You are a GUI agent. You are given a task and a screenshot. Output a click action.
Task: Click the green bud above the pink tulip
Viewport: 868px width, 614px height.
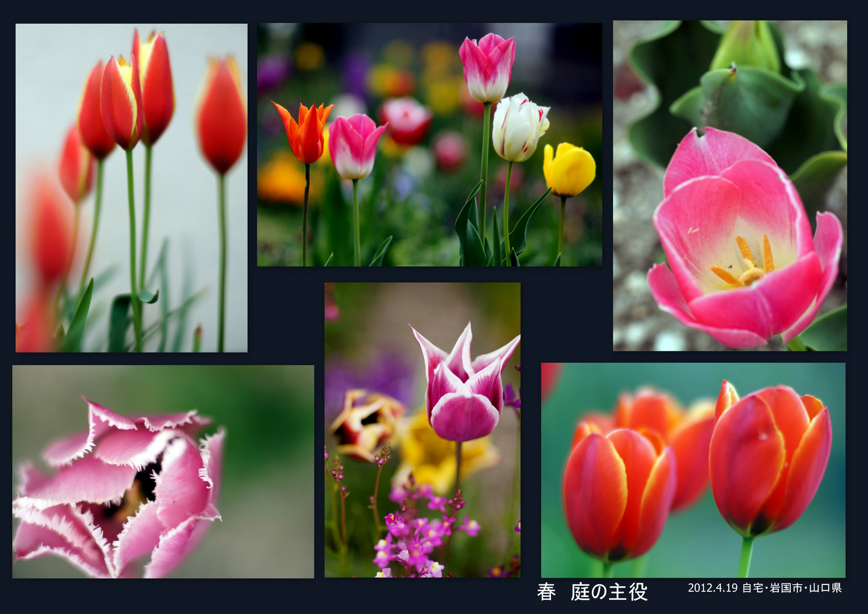tap(746, 45)
